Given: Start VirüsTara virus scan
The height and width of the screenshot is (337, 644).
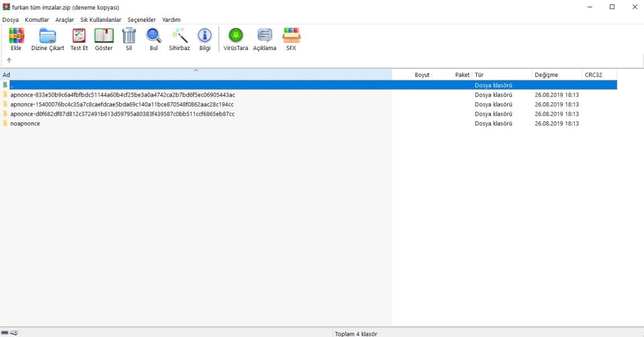Looking at the screenshot, I should click(x=236, y=39).
